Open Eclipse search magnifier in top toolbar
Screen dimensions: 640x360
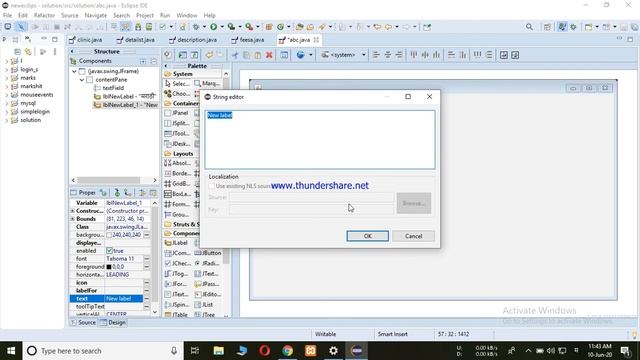(x=529, y=27)
